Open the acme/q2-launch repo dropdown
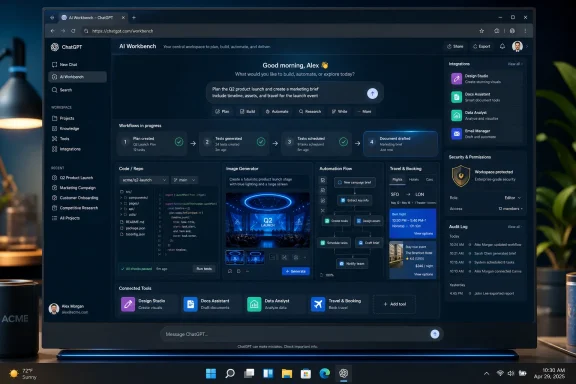The height and width of the screenshot is (384, 576). point(144,180)
